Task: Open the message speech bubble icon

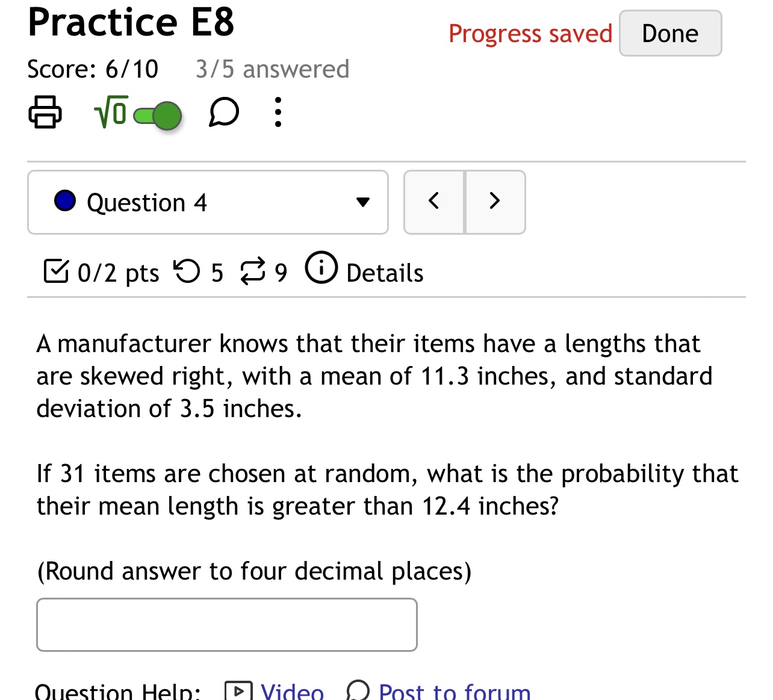Action: coord(223,113)
